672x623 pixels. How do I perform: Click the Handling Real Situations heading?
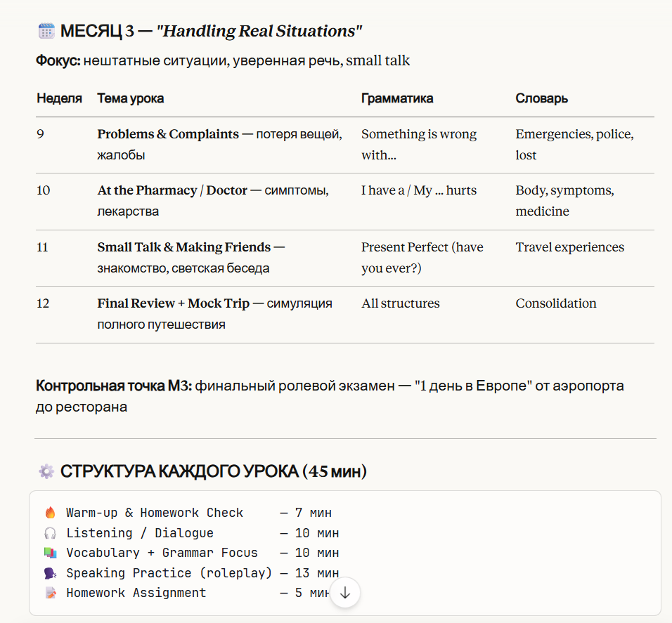pos(259,31)
